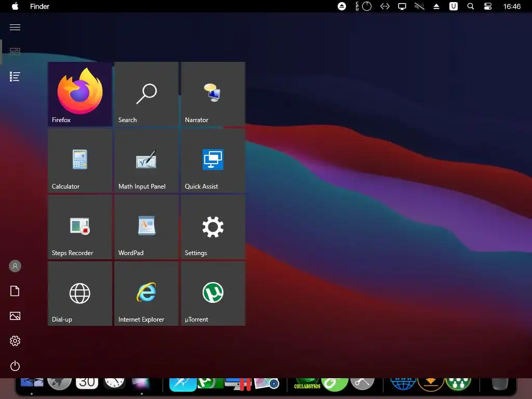Open the Finder menu in the menu bar
The image size is (532, 399).
[x=39, y=6]
